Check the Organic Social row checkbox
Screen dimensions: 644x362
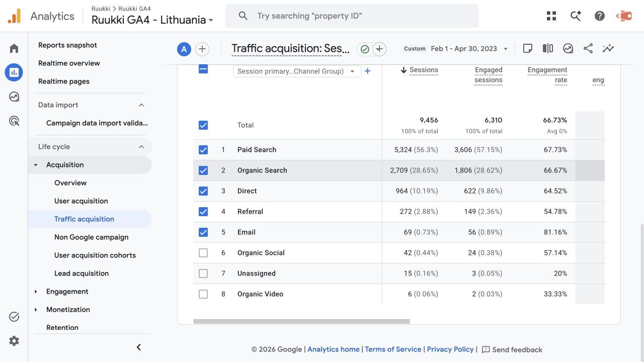pyautogui.click(x=203, y=253)
